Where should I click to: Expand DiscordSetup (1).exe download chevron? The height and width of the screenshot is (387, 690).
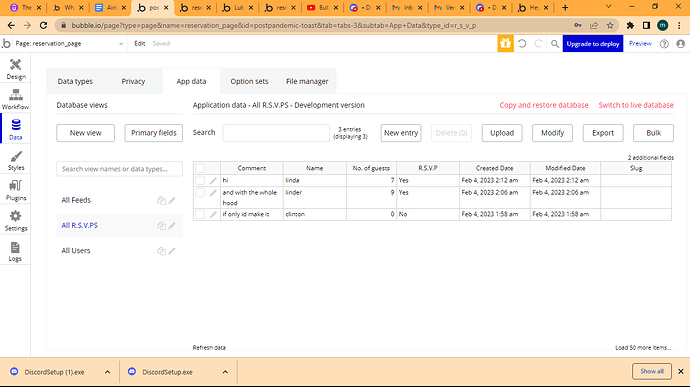107,372
